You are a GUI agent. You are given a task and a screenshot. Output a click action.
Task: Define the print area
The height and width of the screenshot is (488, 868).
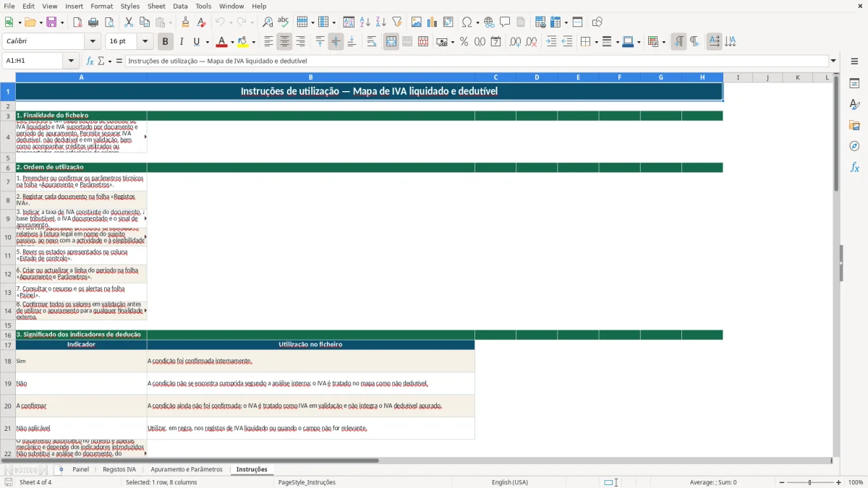click(540, 22)
